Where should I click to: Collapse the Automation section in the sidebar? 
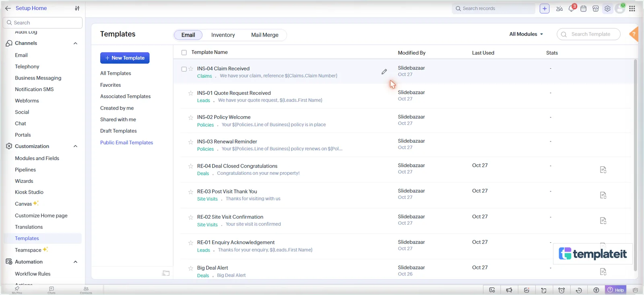[75, 262]
